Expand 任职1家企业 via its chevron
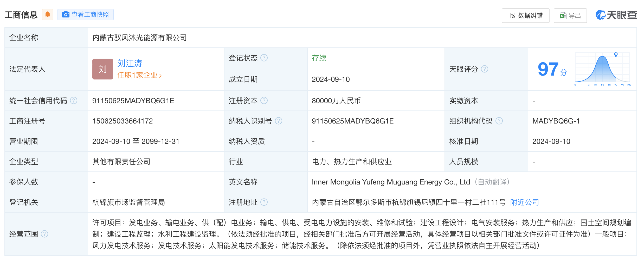Image resolution: width=644 pixels, height=259 pixels. 160,75
